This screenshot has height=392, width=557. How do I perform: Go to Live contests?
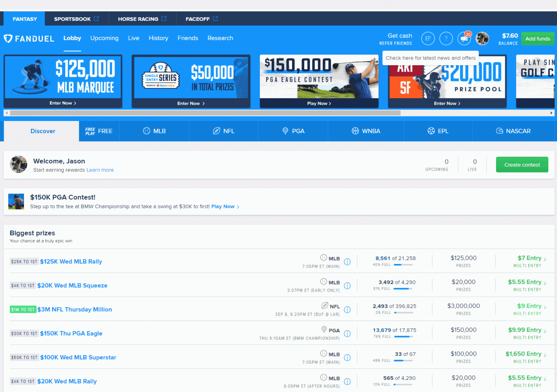pos(134,38)
